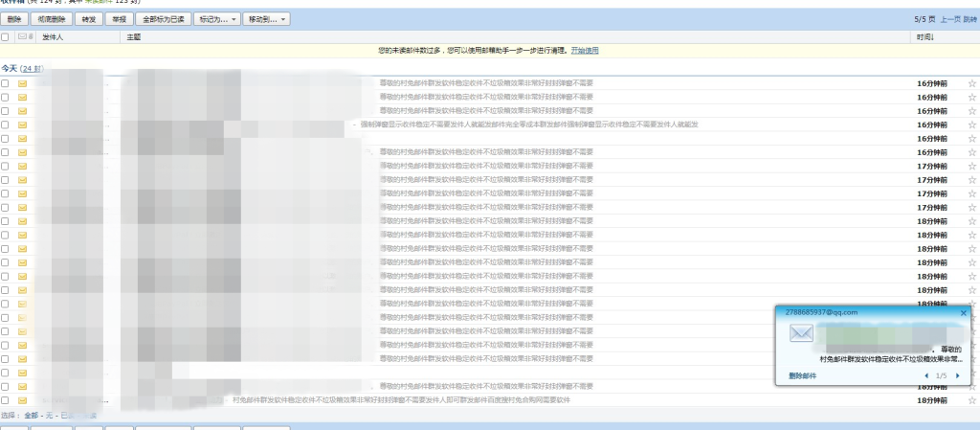Check the first email's checkbox
The height and width of the screenshot is (430, 980).
coord(6,83)
